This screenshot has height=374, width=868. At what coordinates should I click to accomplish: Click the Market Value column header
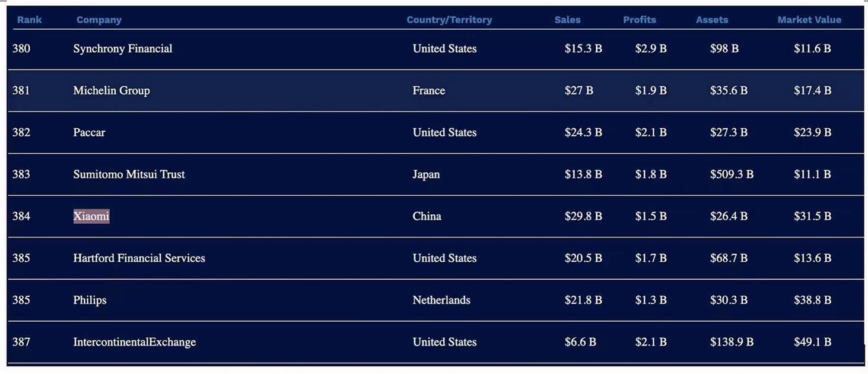point(809,20)
